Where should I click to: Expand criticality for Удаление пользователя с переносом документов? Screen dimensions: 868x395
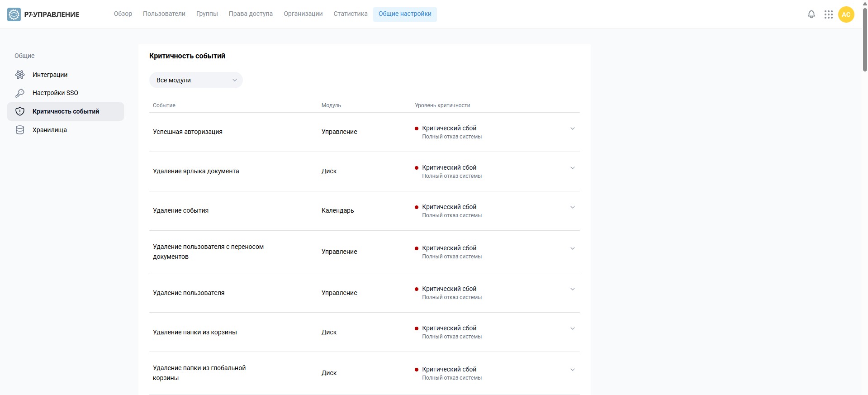[x=573, y=248]
